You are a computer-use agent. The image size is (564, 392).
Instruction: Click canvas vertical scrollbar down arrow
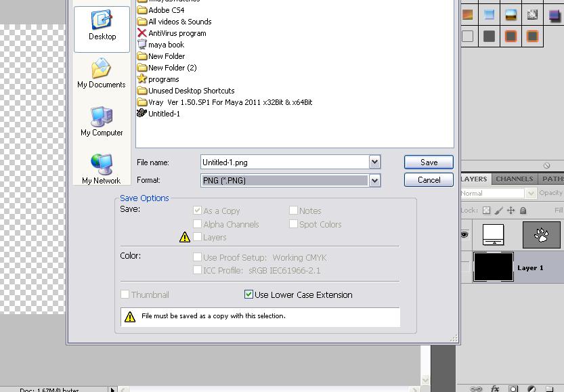(425, 380)
